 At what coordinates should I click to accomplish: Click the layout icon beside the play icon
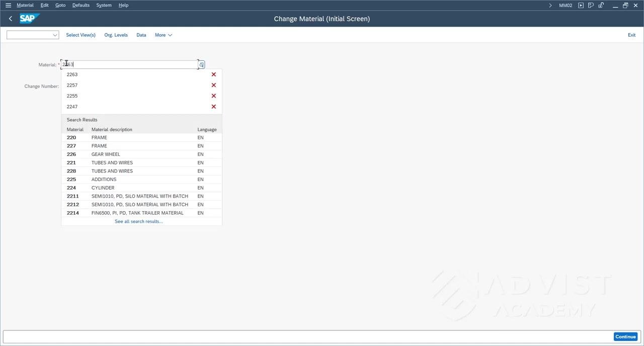pyautogui.click(x=591, y=6)
